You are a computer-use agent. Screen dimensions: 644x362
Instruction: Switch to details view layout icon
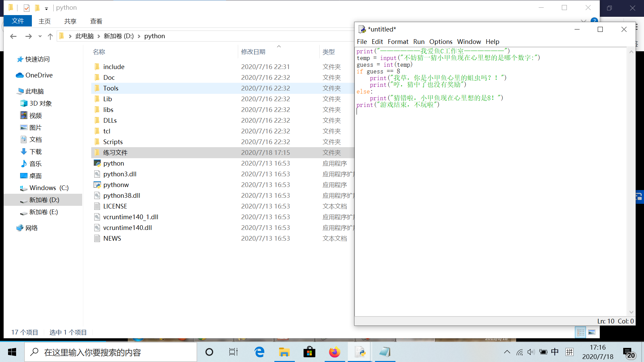tap(581, 332)
